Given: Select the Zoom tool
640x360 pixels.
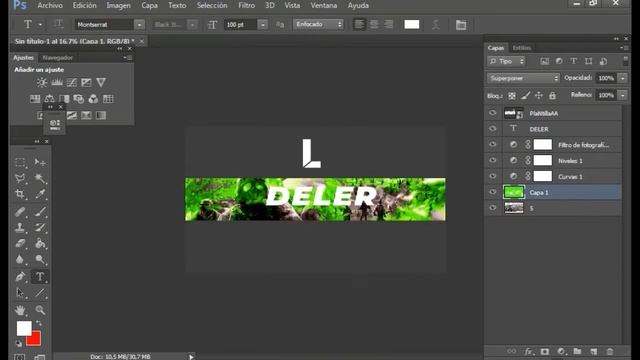Looking at the screenshot, I should pos(40,310).
